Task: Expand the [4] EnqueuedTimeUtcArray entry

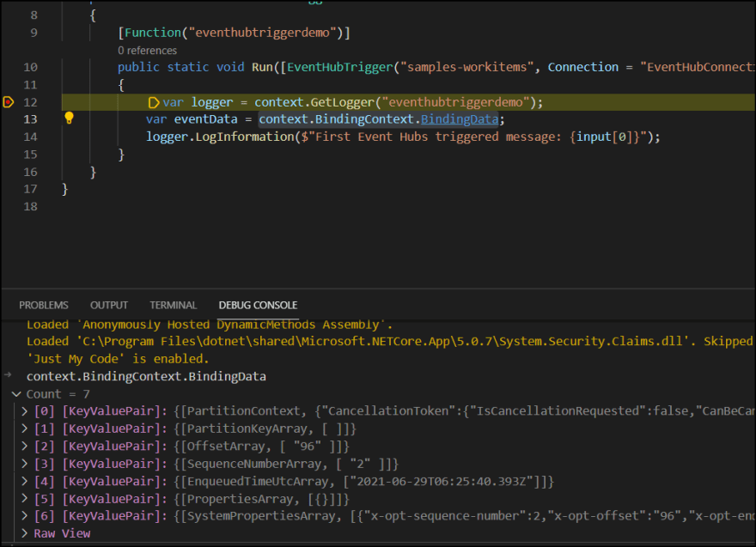Action: (x=25, y=481)
